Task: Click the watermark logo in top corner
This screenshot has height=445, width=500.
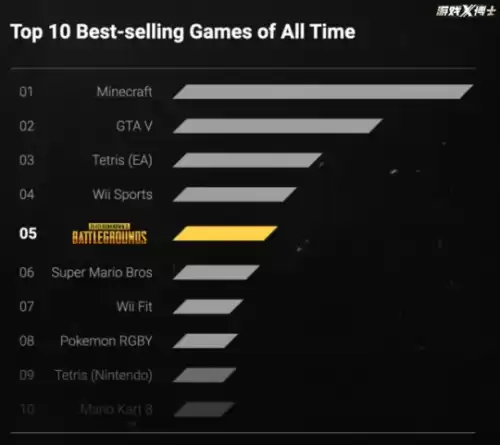Action: [x=466, y=11]
